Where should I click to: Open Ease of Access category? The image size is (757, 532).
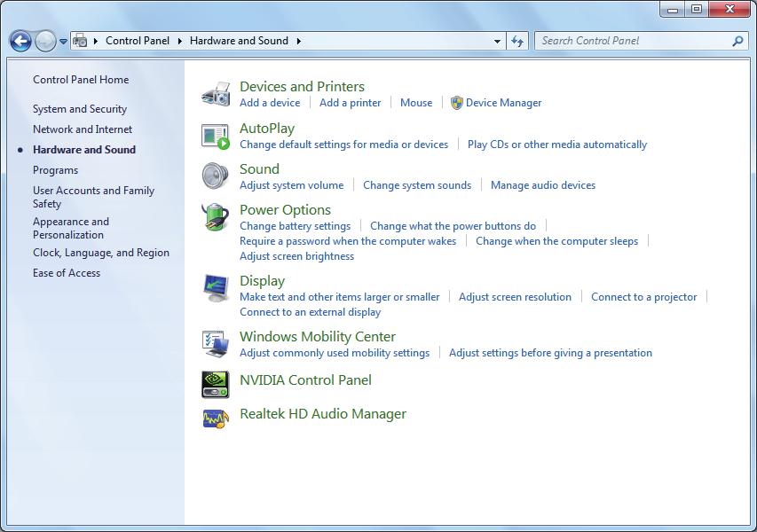tap(67, 273)
